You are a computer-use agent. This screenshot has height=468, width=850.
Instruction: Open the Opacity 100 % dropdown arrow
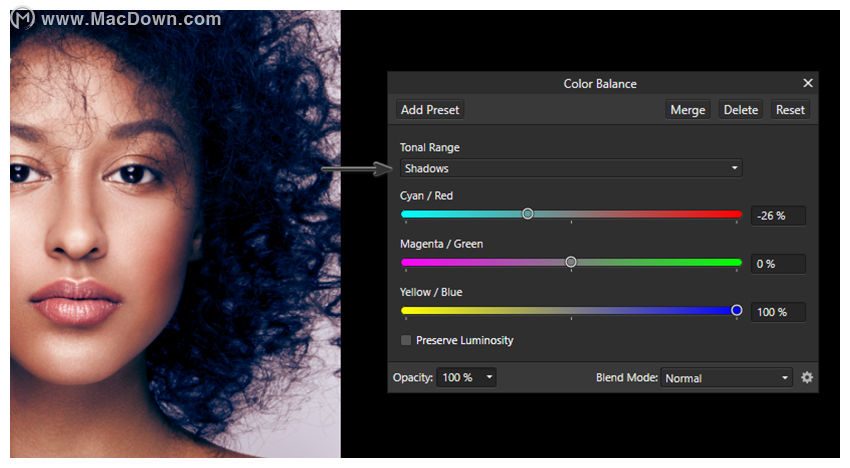489,377
